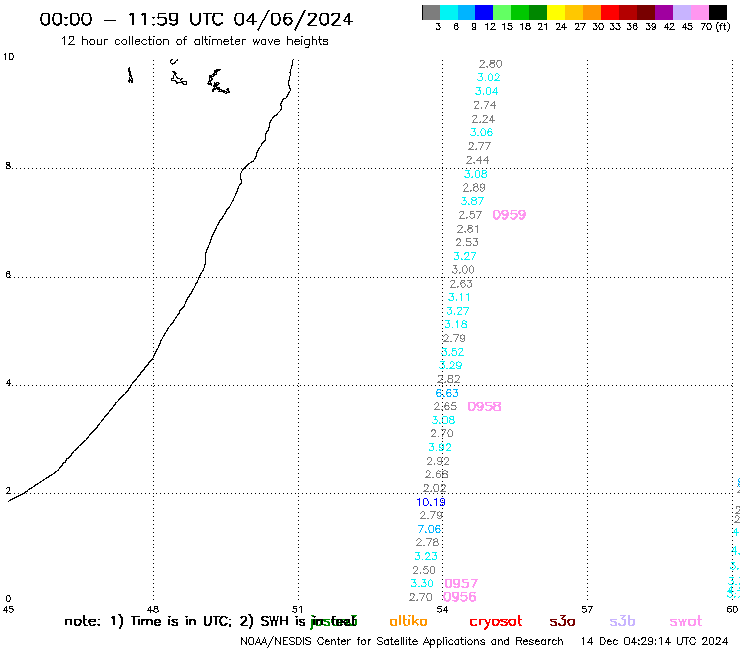Click the cyan value 3.30

tap(422, 583)
